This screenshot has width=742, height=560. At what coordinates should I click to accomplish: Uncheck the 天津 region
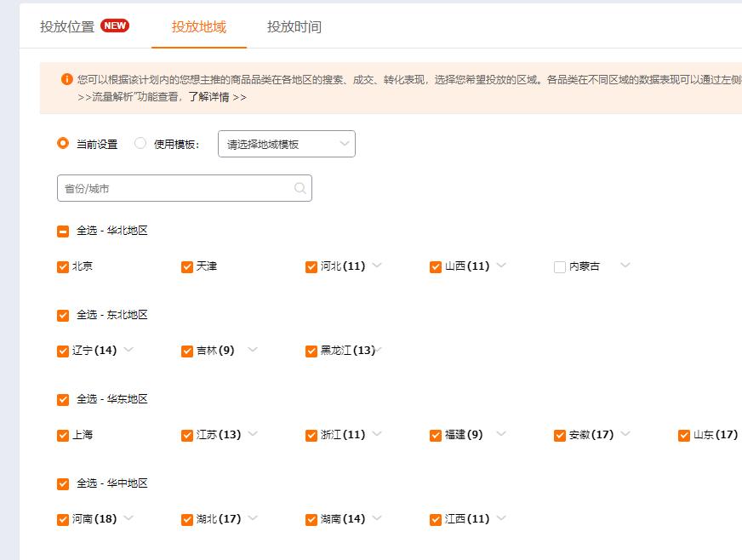[185, 266]
